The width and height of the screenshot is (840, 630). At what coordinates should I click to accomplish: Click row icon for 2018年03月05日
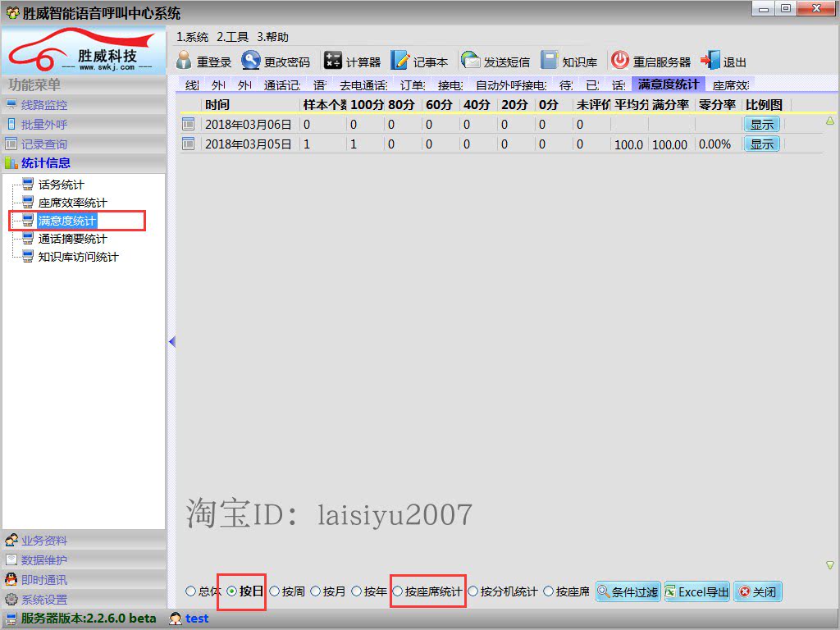(188, 144)
